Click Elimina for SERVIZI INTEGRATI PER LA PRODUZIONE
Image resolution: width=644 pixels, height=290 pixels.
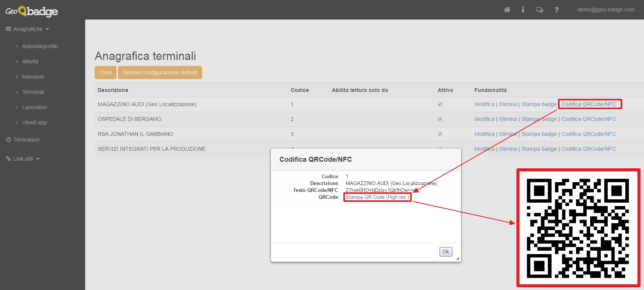point(508,149)
